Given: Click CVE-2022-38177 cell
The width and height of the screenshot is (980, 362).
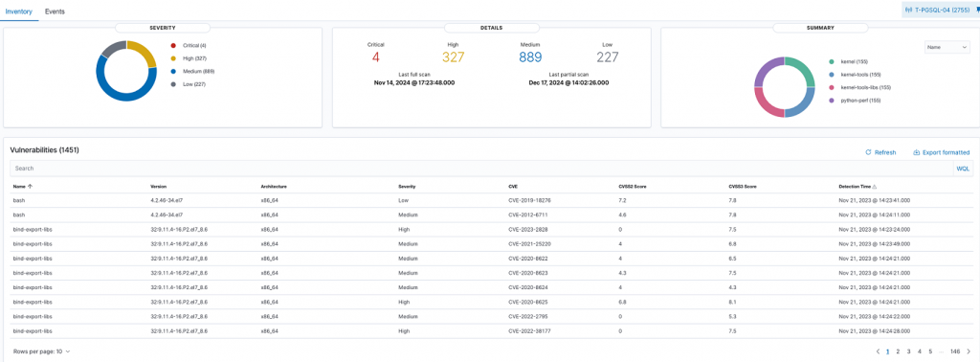Looking at the screenshot, I should (x=529, y=330).
